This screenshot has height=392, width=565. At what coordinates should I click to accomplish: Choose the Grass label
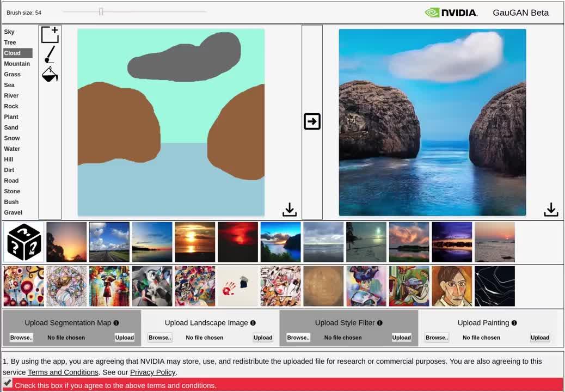(12, 75)
